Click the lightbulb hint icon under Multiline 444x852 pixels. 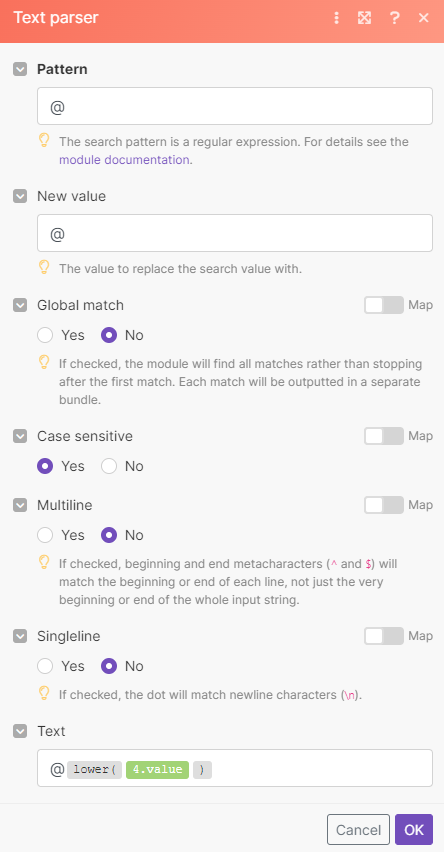click(x=45, y=562)
